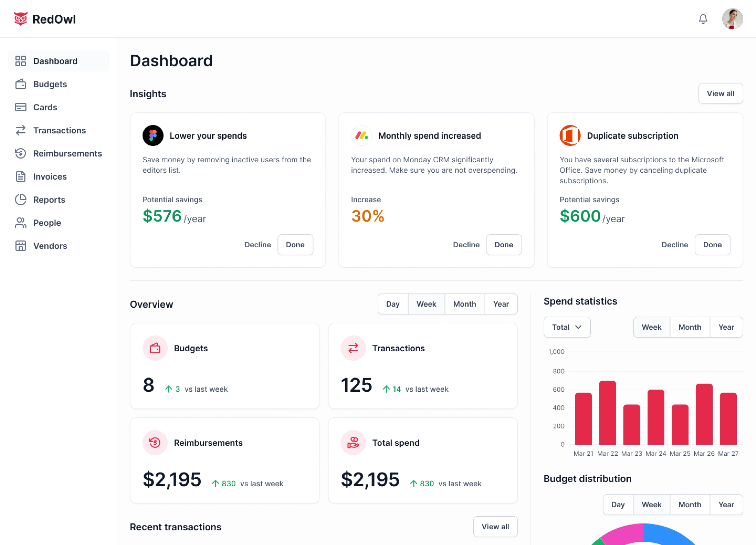
Task: Click the RedOwl owl logo
Action: pyautogui.click(x=21, y=19)
